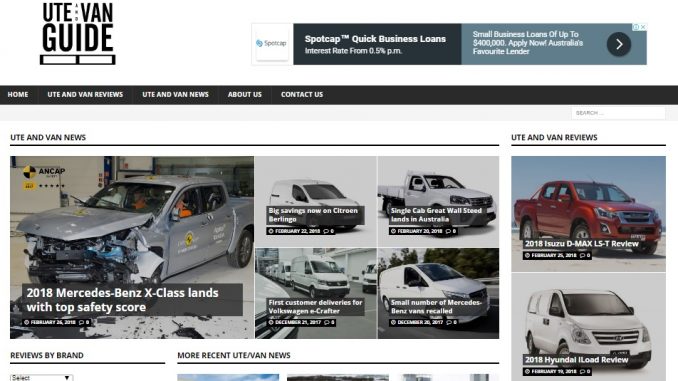The width and height of the screenshot is (678, 381).
Task: Open the Ute and Van News menu
Action: click(x=176, y=95)
